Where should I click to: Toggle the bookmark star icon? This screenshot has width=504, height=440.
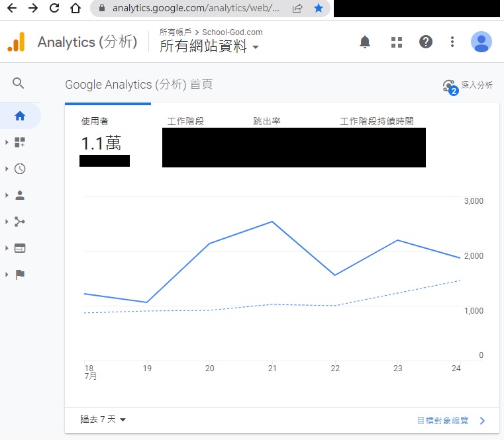[319, 8]
